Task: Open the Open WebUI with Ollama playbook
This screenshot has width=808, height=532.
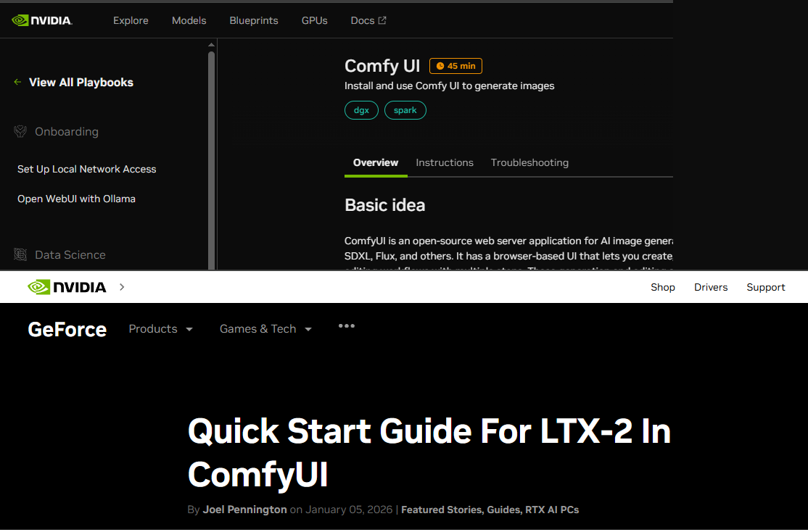Action: pyautogui.click(x=76, y=199)
